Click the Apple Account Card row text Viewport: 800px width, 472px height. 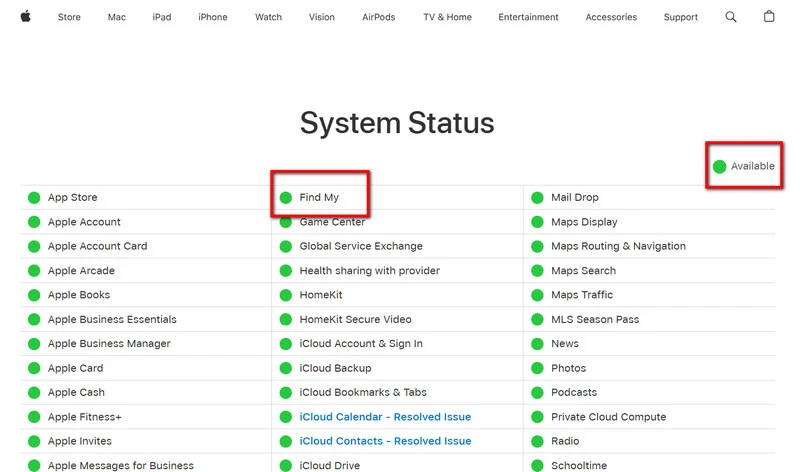click(97, 246)
